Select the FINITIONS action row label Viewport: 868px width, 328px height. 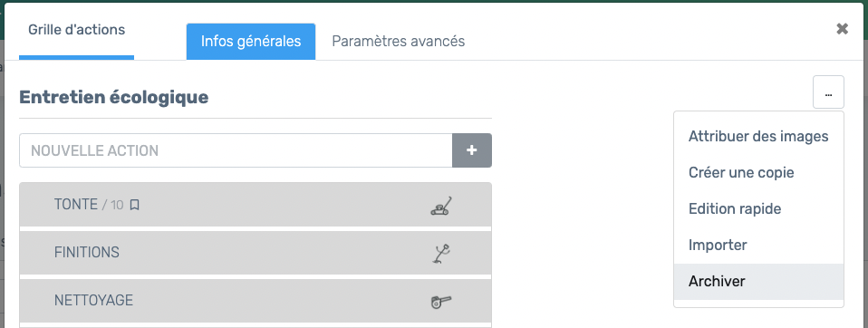pos(87,253)
